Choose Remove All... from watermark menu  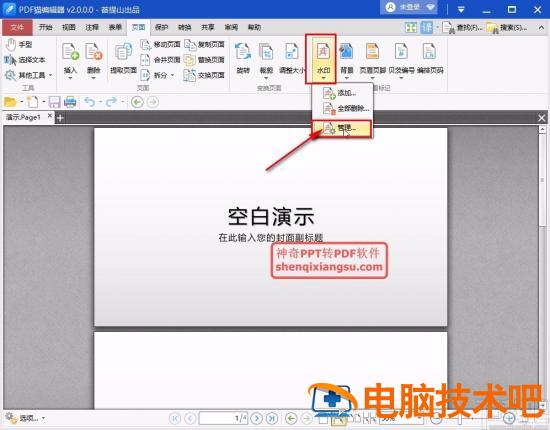[x=342, y=109]
